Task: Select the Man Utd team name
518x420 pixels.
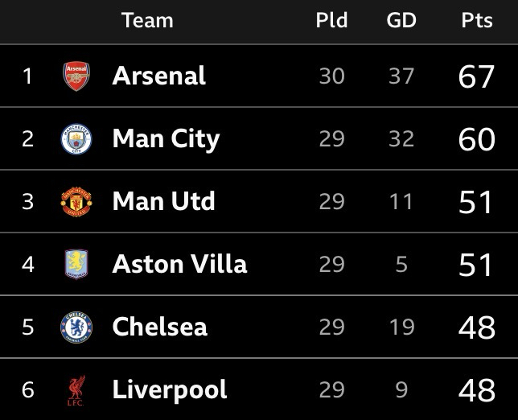Action: 164,201
